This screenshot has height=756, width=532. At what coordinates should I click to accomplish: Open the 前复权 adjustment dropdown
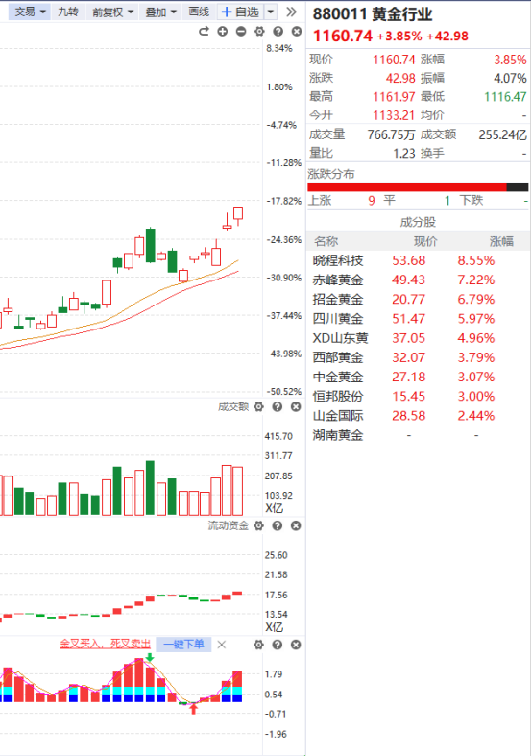112,12
